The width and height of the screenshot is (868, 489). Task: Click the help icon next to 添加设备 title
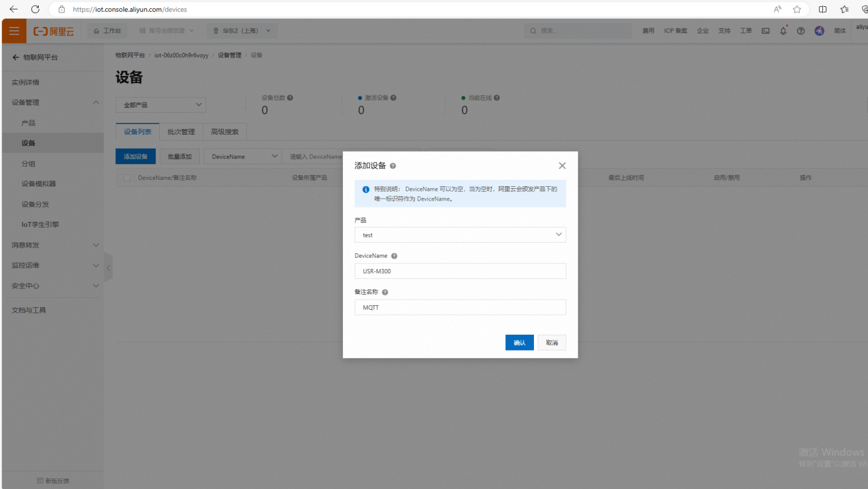393,166
